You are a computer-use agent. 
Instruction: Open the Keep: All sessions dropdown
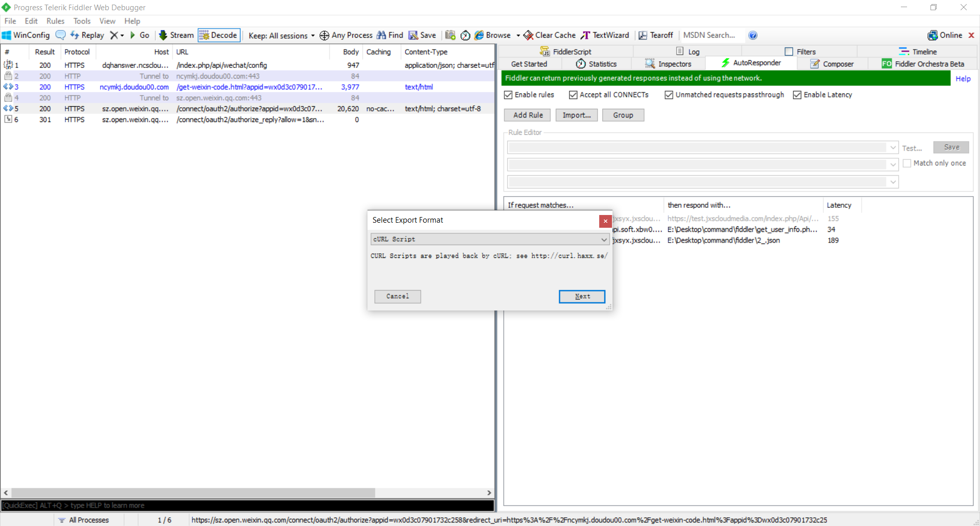click(x=282, y=36)
